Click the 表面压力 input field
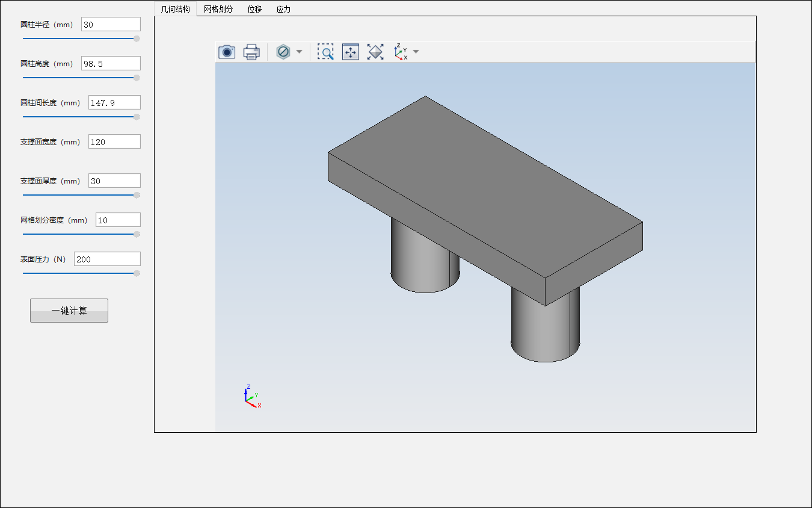The image size is (812, 508). click(x=107, y=259)
